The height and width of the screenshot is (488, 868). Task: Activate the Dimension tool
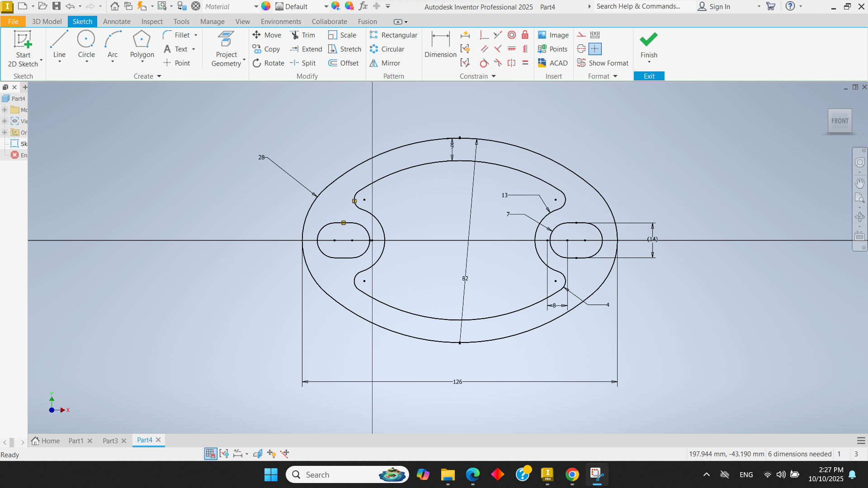440,44
